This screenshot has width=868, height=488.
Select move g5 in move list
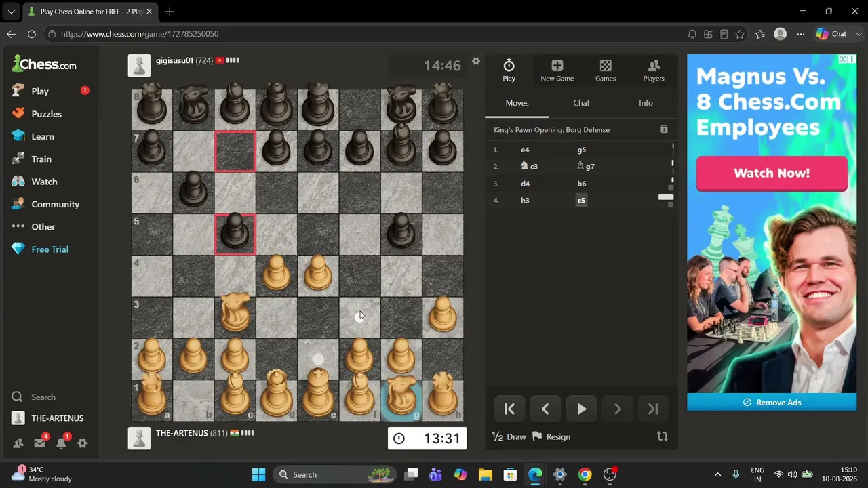click(582, 150)
